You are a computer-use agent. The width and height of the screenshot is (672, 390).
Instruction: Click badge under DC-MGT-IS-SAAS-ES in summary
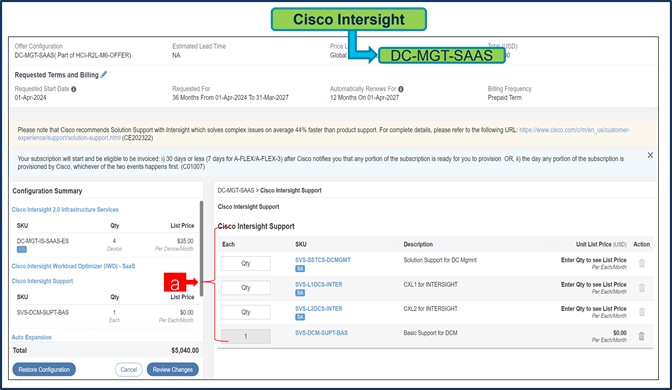pyautogui.click(x=21, y=249)
